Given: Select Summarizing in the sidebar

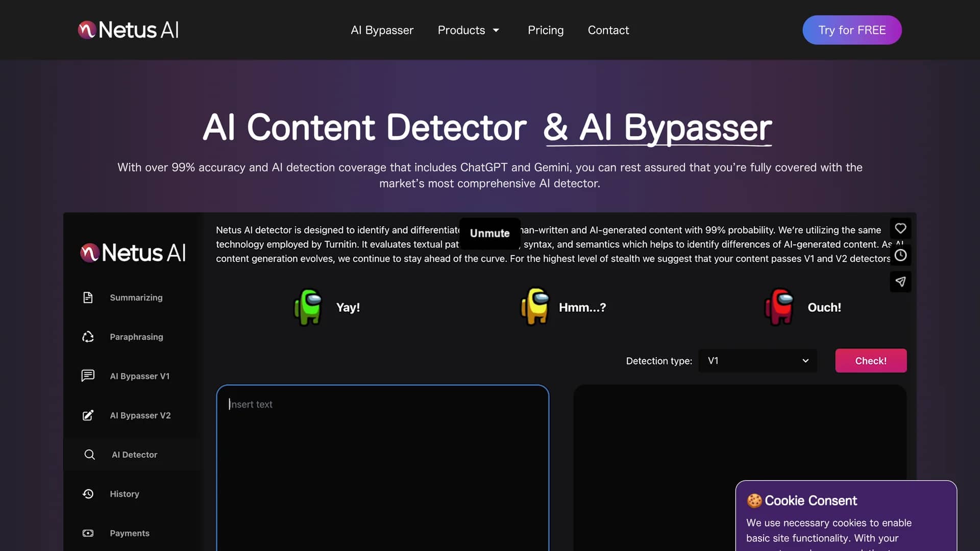Looking at the screenshot, I should [x=136, y=297].
